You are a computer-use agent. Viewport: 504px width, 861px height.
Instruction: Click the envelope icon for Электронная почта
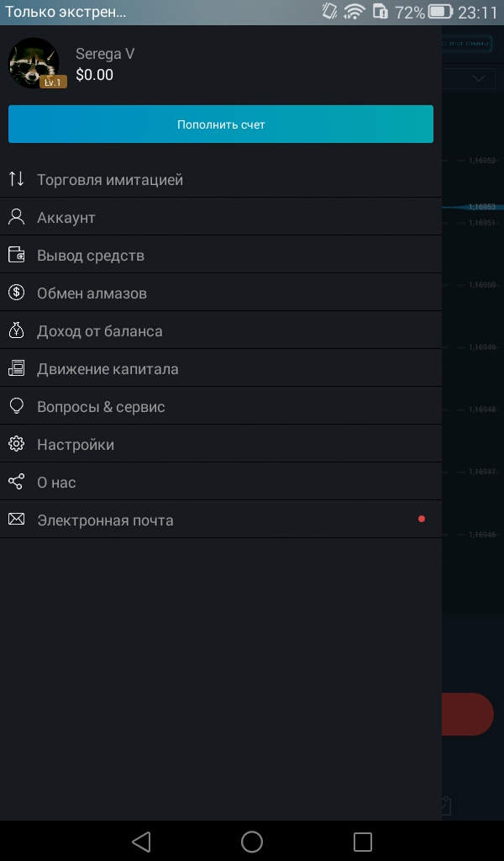[x=17, y=519]
